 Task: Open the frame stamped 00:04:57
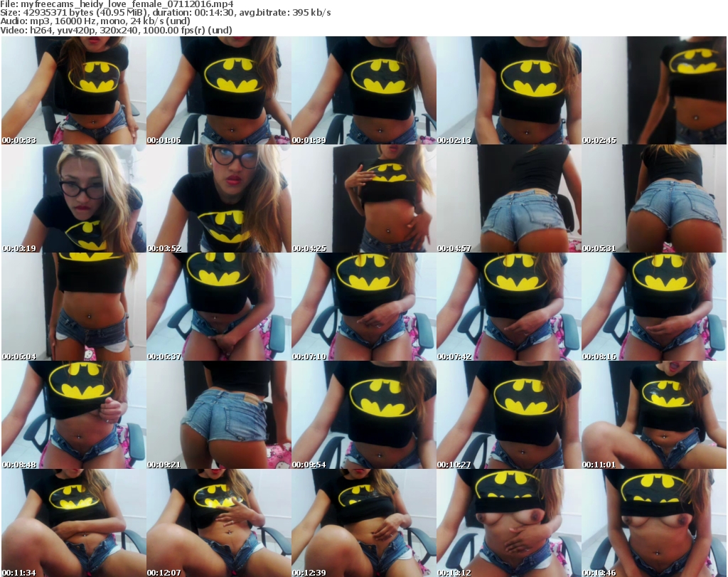[x=508, y=198]
